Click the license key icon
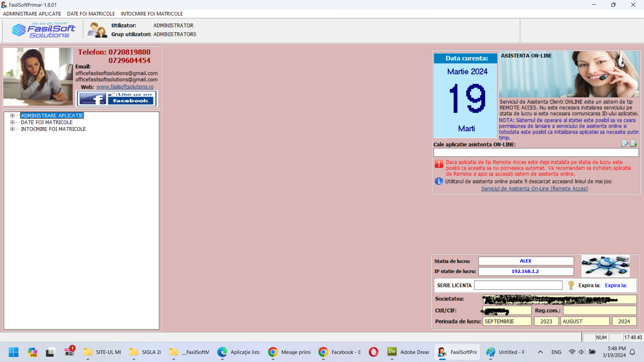644x362 pixels. pos(571,285)
